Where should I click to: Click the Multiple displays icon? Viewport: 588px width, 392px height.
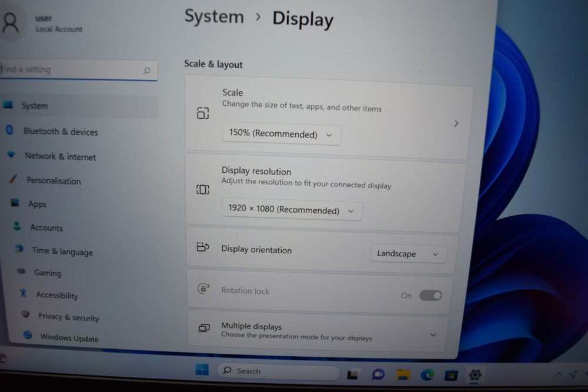204,329
